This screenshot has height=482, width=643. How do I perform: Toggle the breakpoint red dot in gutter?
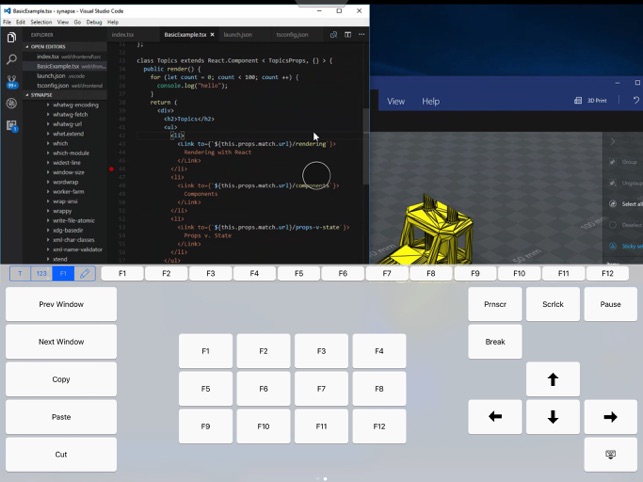tap(111, 169)
